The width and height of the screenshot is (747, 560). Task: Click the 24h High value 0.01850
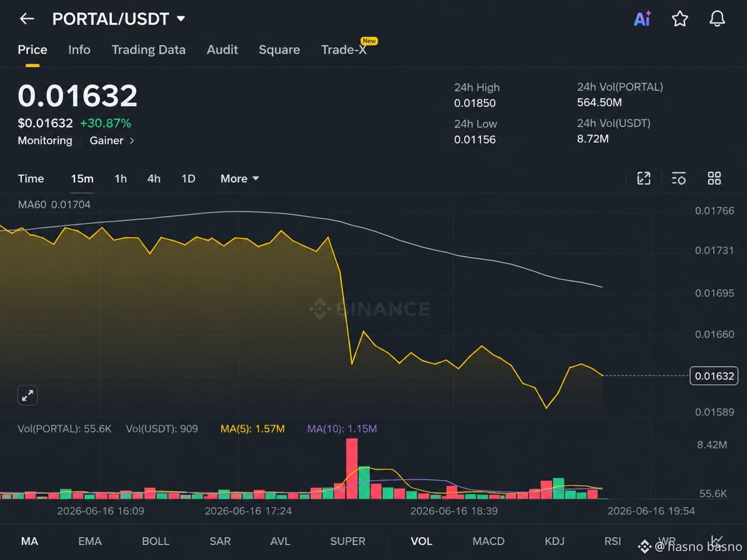tap(475, 103)
